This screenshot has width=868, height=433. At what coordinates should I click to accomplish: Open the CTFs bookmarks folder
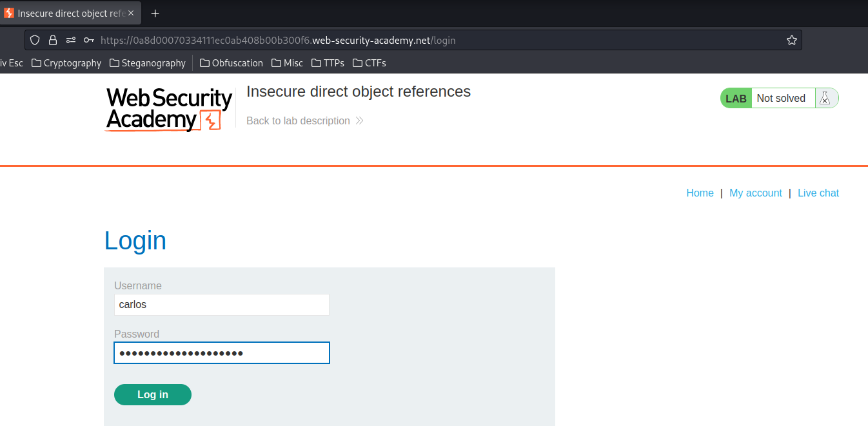[x=370, y=63]
